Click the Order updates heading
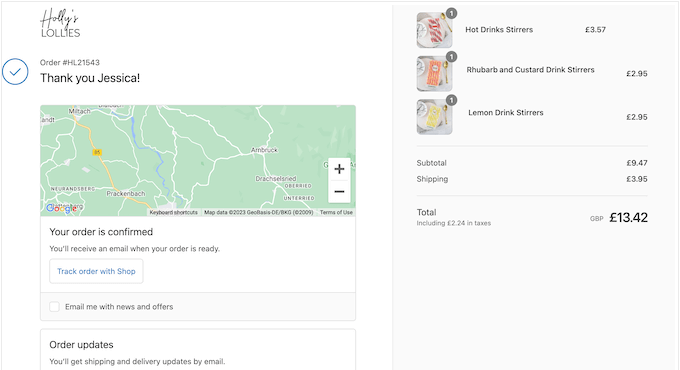 [x=81, y=345]
